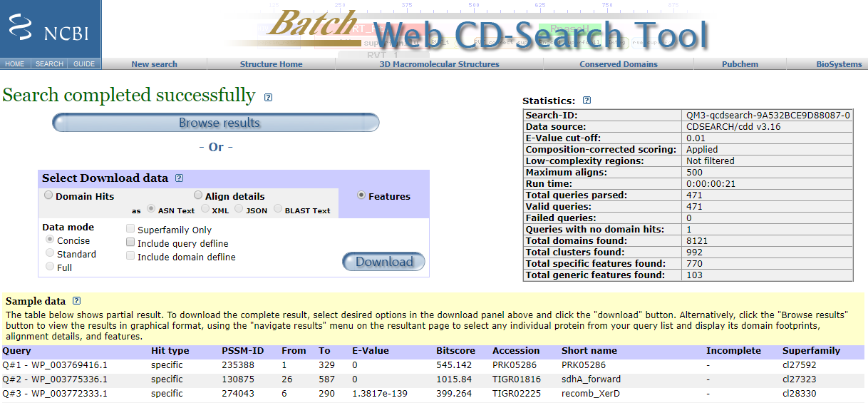This screenshot has height=403, width=868.
Task: Open help icon next to Search completed successfully
Action: (268, 97)
